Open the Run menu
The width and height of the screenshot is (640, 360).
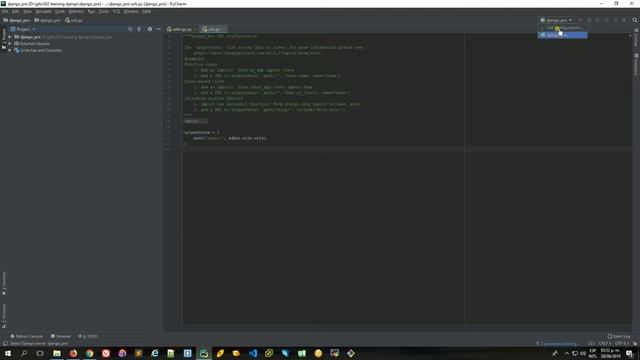(x=91, y=12)
